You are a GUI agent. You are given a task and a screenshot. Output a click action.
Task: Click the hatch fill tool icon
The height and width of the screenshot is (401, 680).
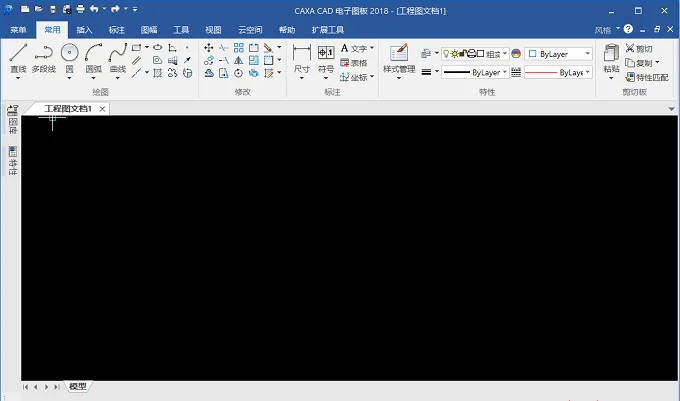tap(157, 73)
